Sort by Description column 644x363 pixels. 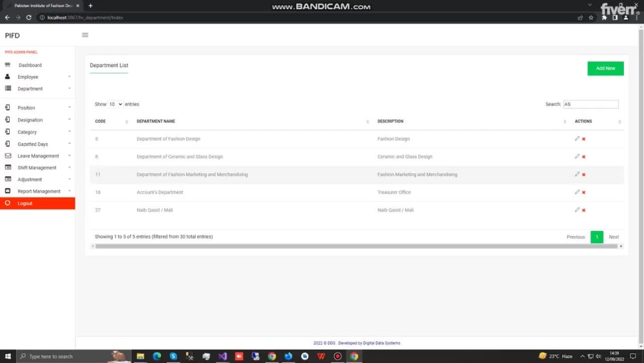point(471,121)
